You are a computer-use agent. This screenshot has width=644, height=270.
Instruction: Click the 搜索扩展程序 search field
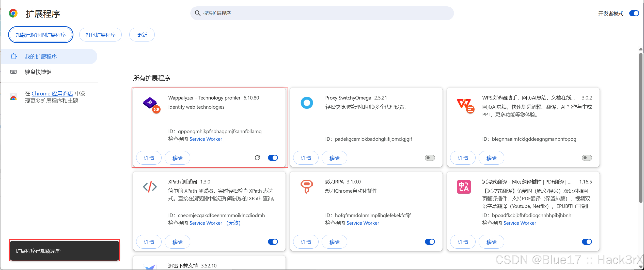(x=322, y=13)
